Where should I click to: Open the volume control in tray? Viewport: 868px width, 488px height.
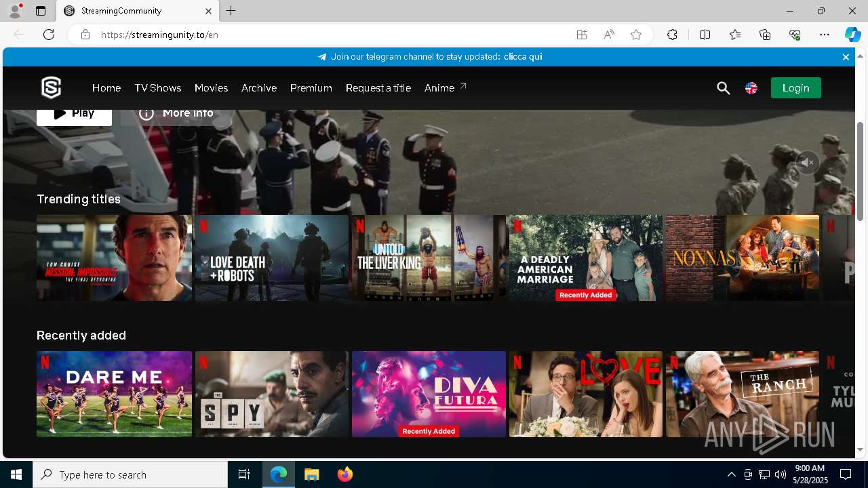point(780,474)
